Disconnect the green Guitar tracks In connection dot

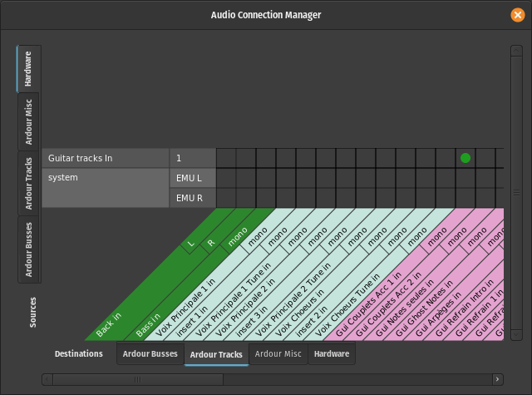coord(465,158)
